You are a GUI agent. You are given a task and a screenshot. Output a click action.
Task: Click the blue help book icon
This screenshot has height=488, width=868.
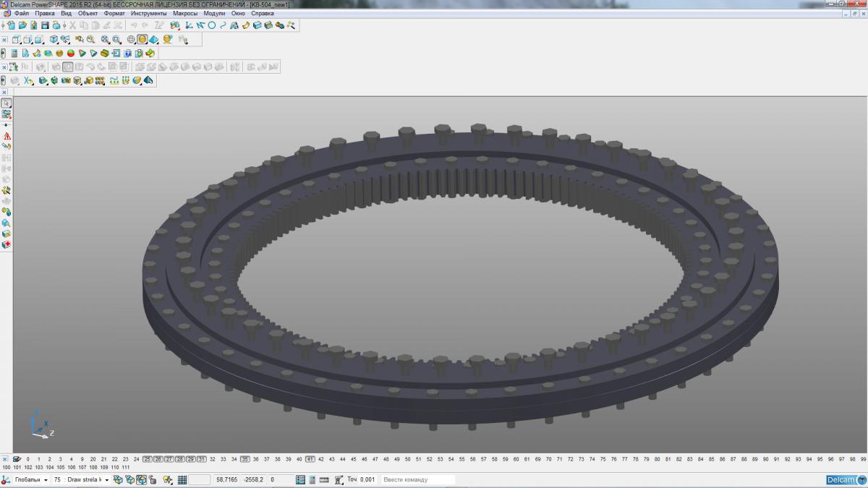pyautogui.click(x=128, y=53)
